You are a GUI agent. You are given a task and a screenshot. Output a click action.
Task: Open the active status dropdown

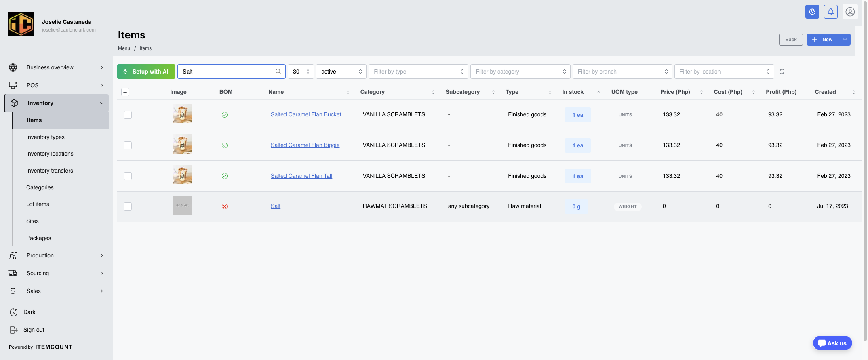(341, 72)
